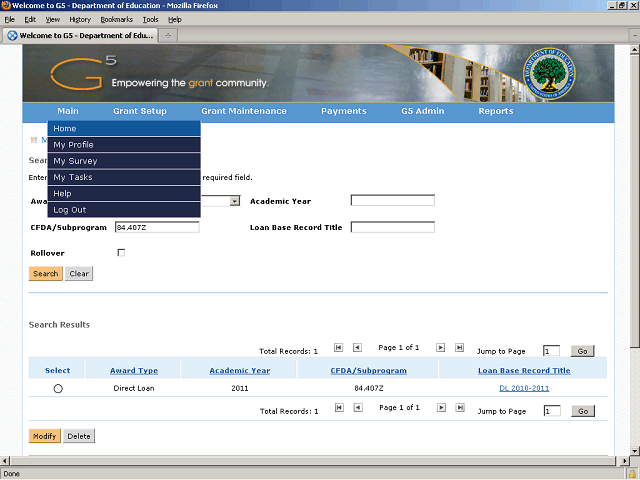
Task: Go to previous page in top pagination
Action: 357,348
